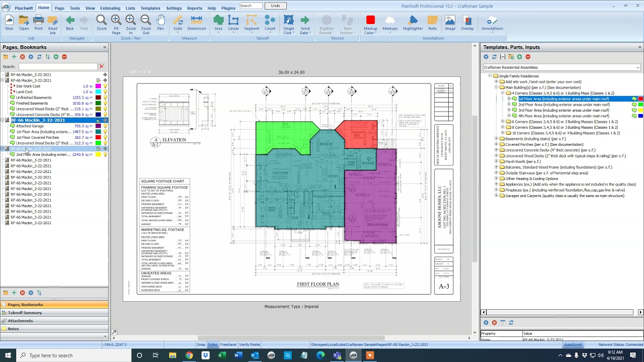Click red delete icon in Templates toolbar
This screenshot has height=362, width=644.
528,57
